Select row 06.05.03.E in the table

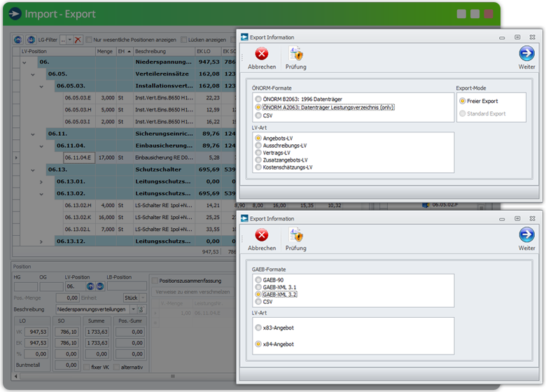pos(124,98)
